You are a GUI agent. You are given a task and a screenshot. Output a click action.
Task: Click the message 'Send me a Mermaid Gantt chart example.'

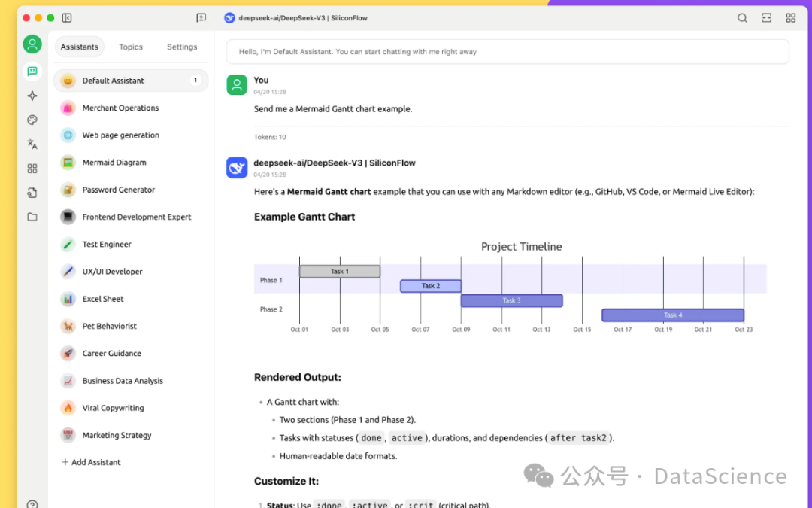[x=333, y=109]
